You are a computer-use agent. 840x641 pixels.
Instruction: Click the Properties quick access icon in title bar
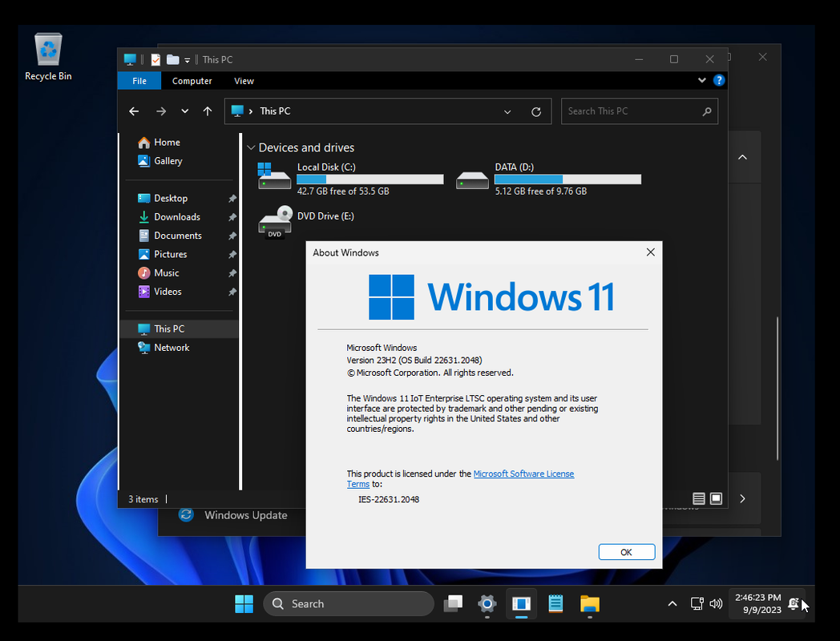tap(155, 59)
